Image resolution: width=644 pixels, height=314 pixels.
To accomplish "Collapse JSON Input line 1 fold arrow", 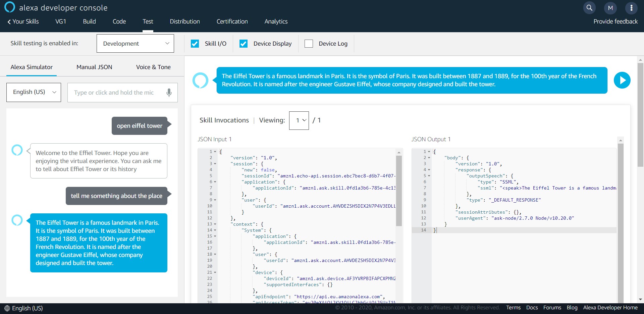I will click(x=215, y=152).
